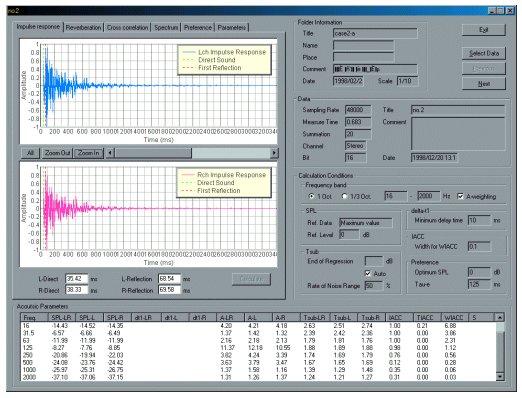The image size is (522, 398).
Task: Toggle the A-weighting checkbox
Action: click(x=460, y=196)
